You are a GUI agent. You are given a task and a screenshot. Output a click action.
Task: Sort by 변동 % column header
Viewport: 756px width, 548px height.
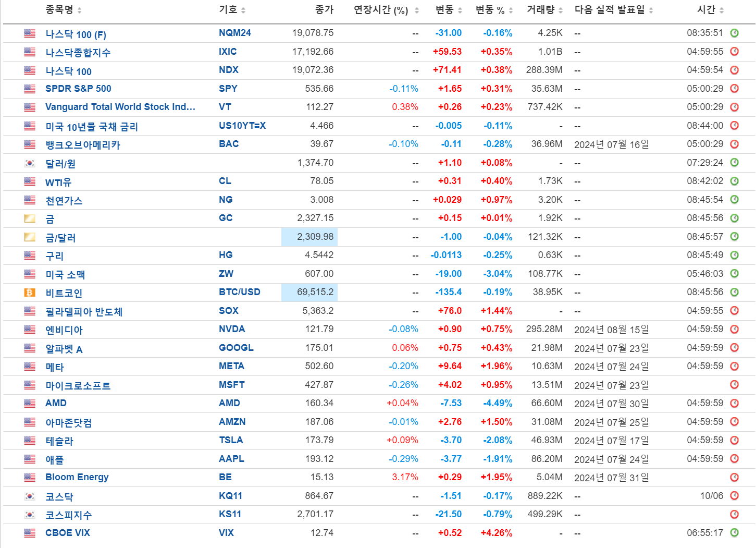click(x=494, y=10)
